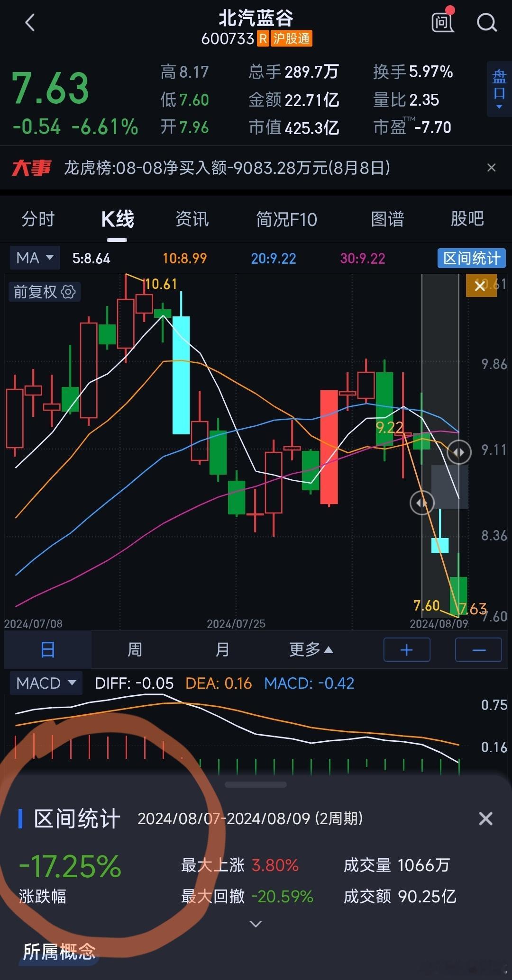Tap the back arrow icon
Screen dimensions: 512x980
[30, 22]
